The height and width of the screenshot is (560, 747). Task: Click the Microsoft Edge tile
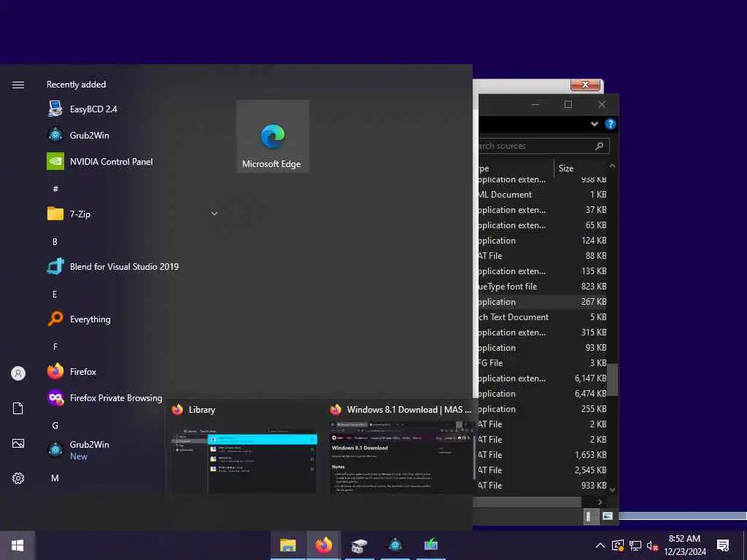pyautogui.click(x=273, y=136)
